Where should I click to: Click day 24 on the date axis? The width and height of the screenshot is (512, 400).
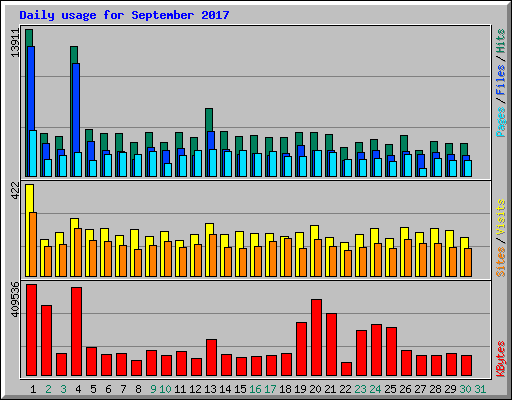click(x=375, y=389)
